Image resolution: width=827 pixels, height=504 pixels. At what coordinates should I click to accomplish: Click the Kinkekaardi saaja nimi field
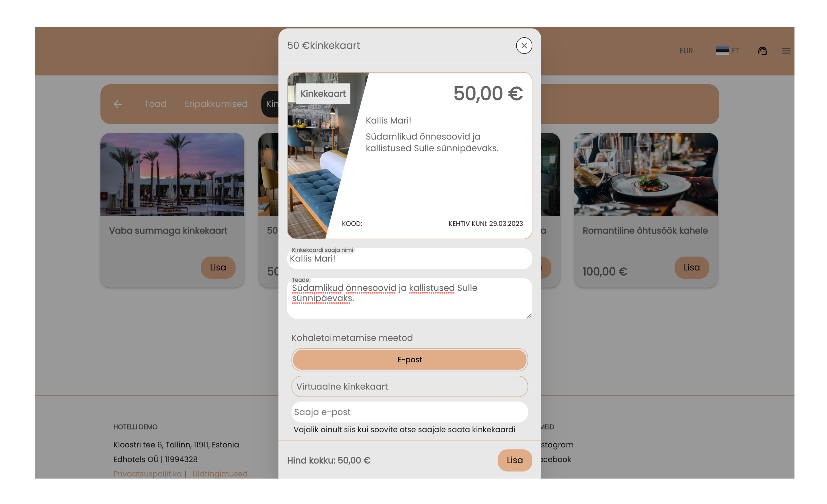(410, 258)
